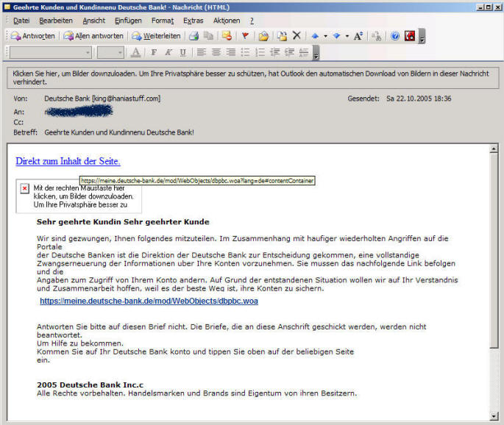
Task: Click the vertical scrollbar thumb
Action: click(494, 250)
